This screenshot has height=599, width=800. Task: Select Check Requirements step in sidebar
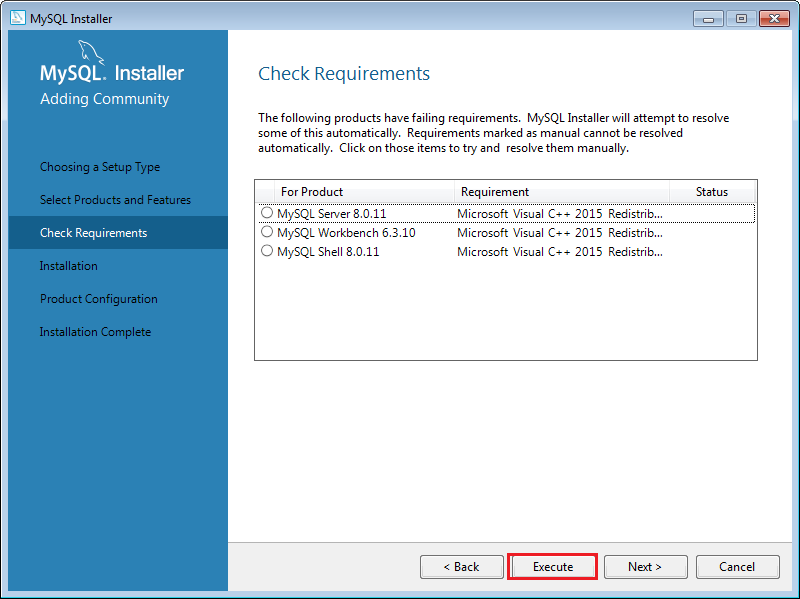pyautogui.click(x=93, y=233)
